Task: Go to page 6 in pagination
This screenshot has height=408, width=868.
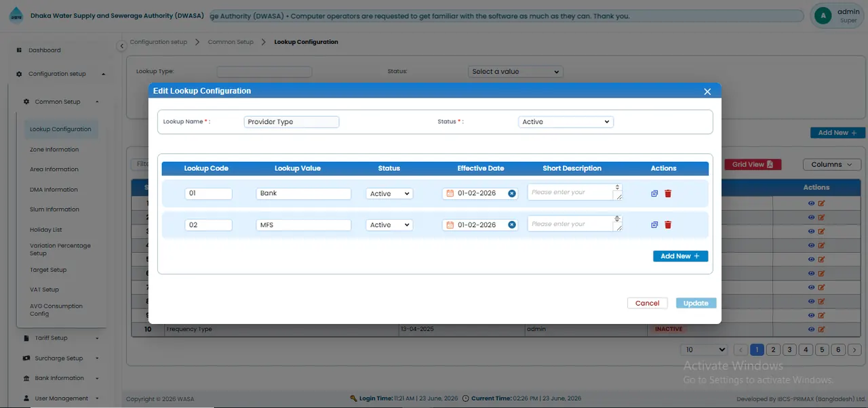Action: [838, 350]
